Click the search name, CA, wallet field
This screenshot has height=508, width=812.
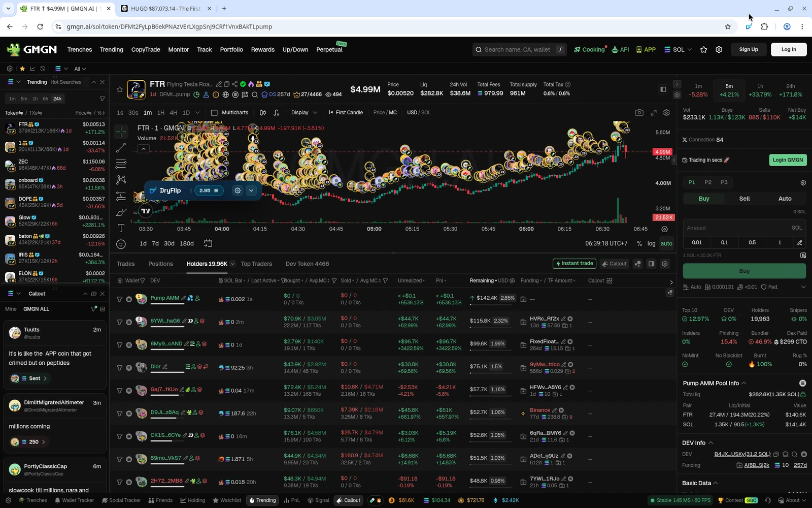coord(520,49)
